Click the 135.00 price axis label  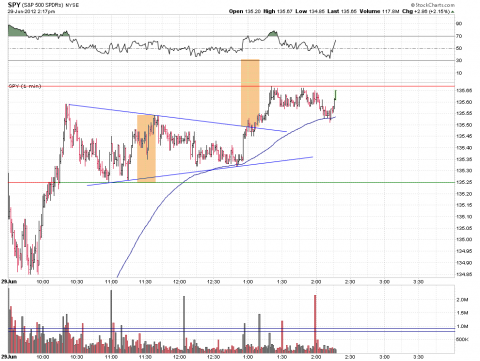(464, 239)
